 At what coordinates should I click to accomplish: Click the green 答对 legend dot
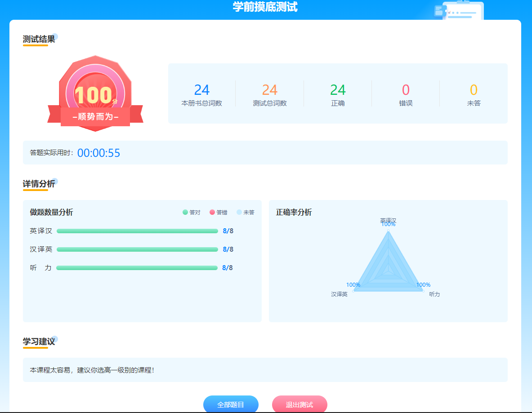click(x=185, y=213)
